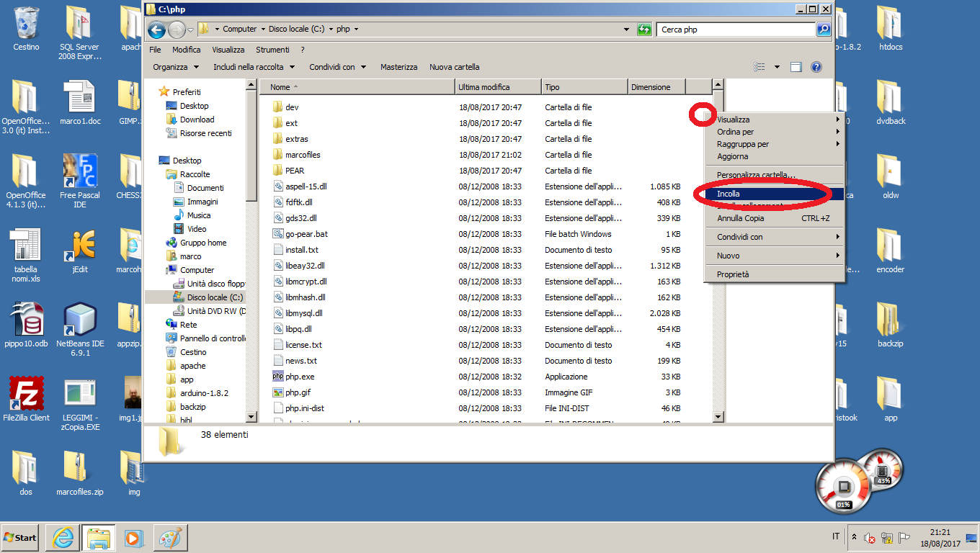Click the Back navigation arrow button

pyautogui.click(x=156, y=30)
